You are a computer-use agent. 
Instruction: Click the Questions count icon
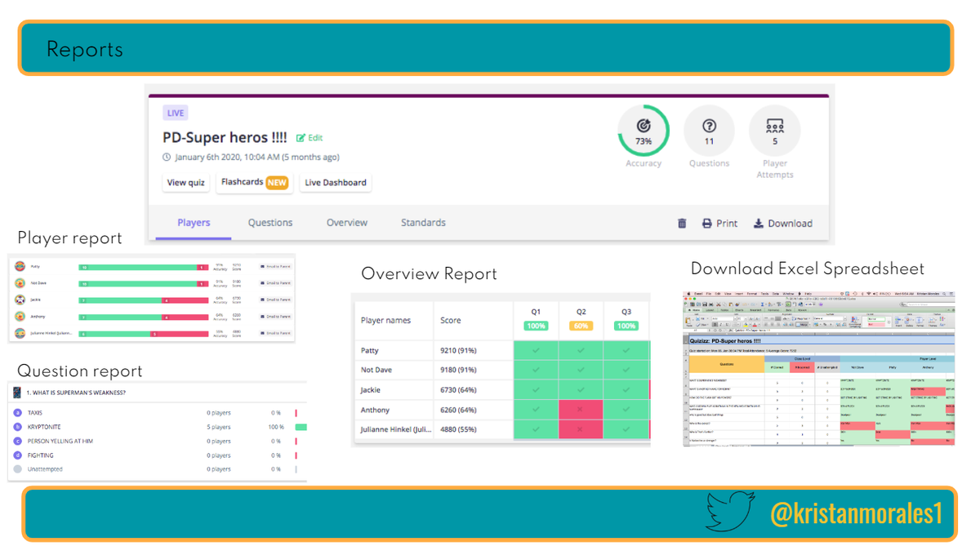709,131
